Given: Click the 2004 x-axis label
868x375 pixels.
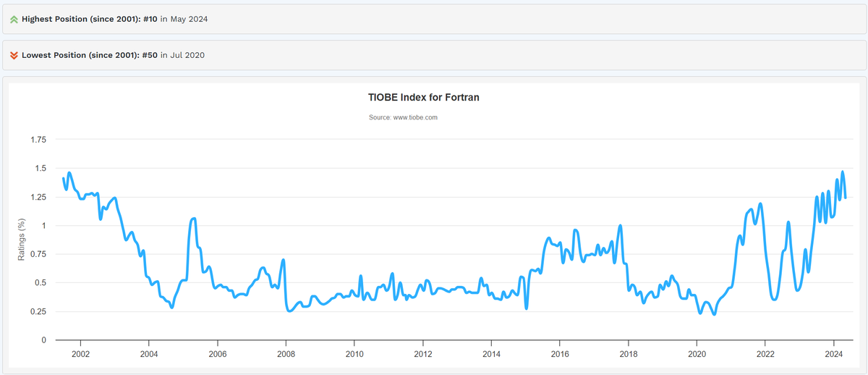Looking at the screenshot, I should (148, 354).
